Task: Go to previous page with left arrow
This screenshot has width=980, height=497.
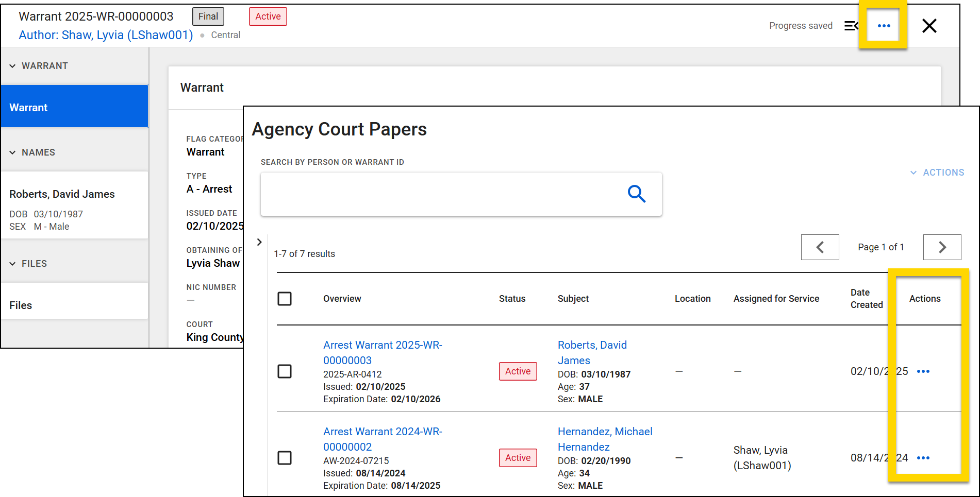Action: [820, 247]
